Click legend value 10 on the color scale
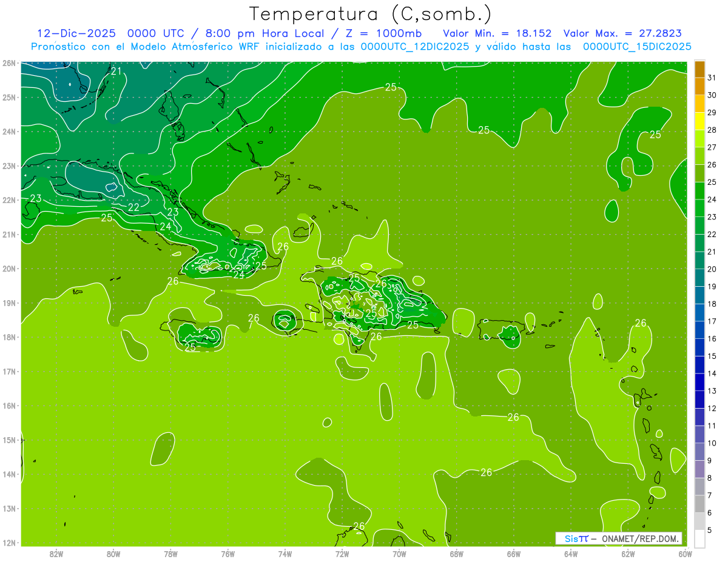Image resolution: width=728 pixels, height=562 pixels. pyautogui.click(x=712, y=443)
